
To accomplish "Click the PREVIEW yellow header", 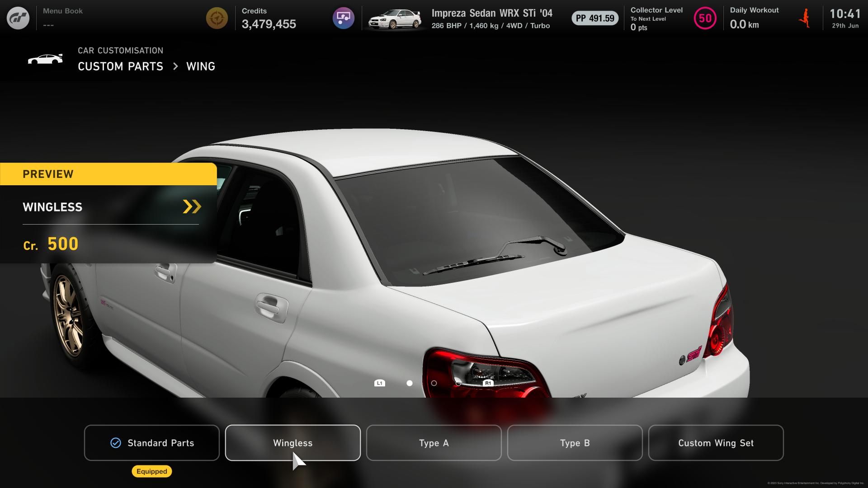I will click(108, 174).
